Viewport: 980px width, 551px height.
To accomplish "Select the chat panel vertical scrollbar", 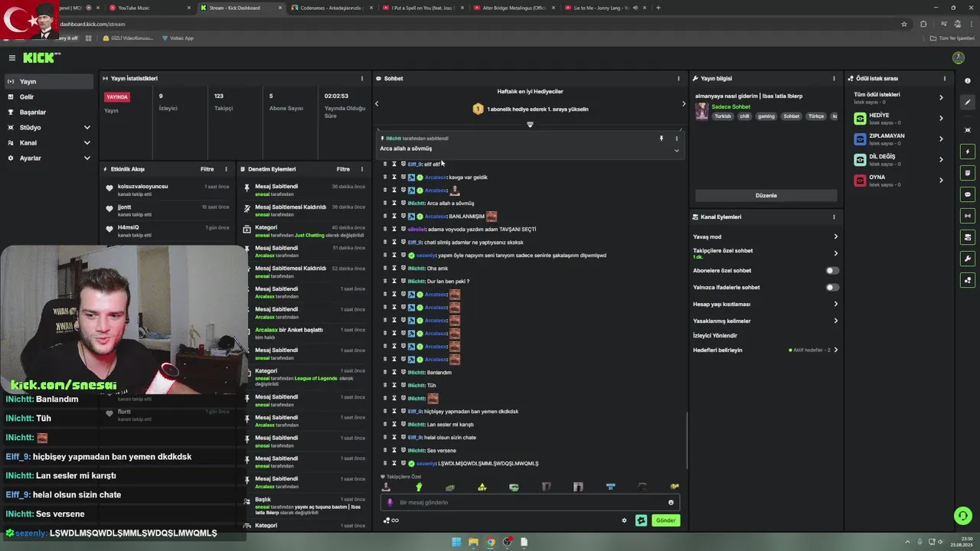I will pos(687,440).
